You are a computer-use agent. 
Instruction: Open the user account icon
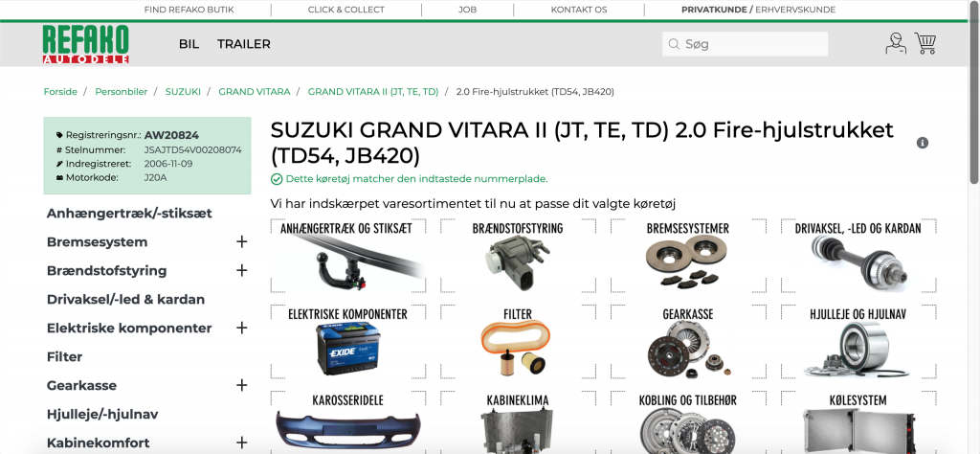(896, 44)
